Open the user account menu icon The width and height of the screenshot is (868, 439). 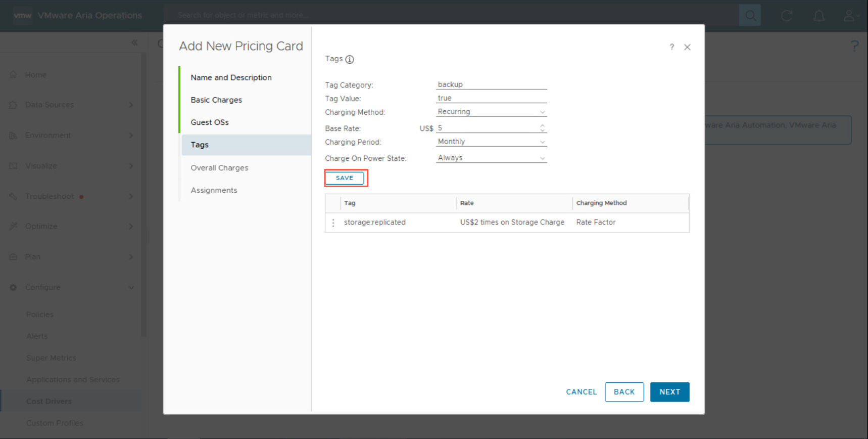(x=850, y=16)
